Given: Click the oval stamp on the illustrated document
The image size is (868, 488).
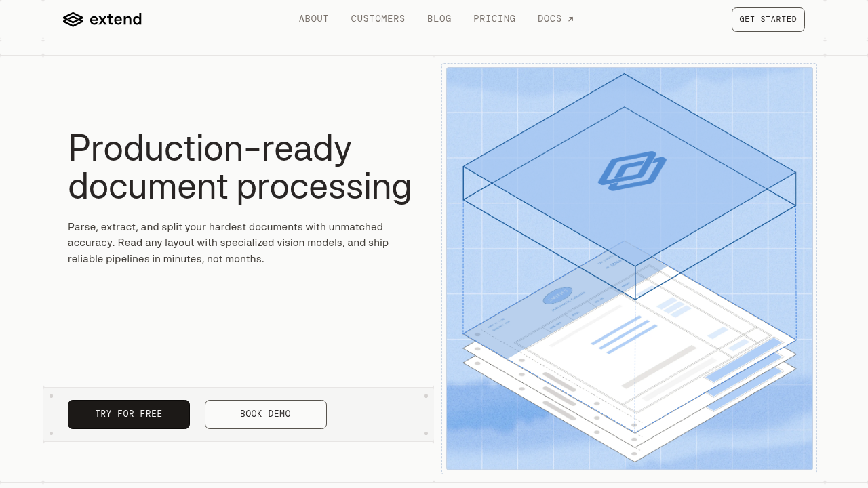Looking at the screenshot, I should [x=557, y=296].
